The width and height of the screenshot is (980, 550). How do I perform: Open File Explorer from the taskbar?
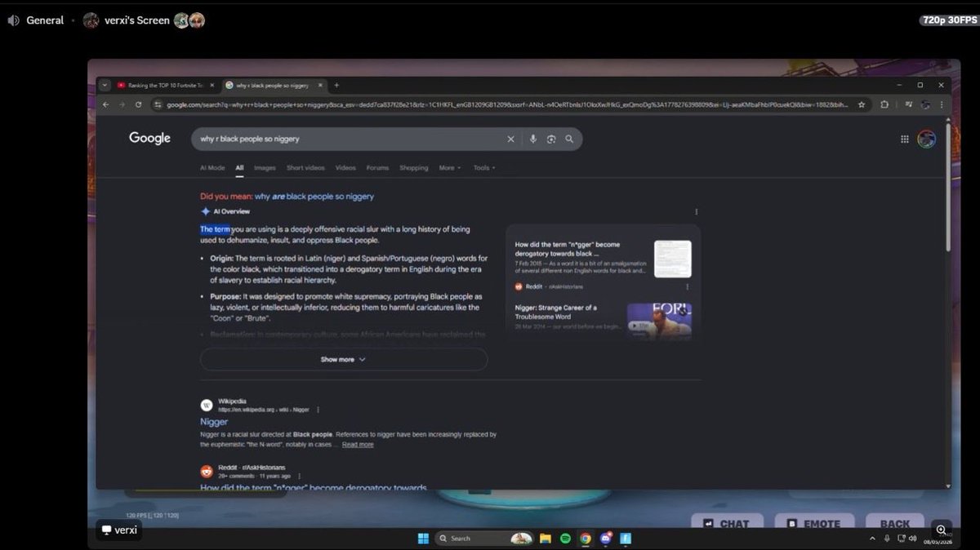pos(545,539)
